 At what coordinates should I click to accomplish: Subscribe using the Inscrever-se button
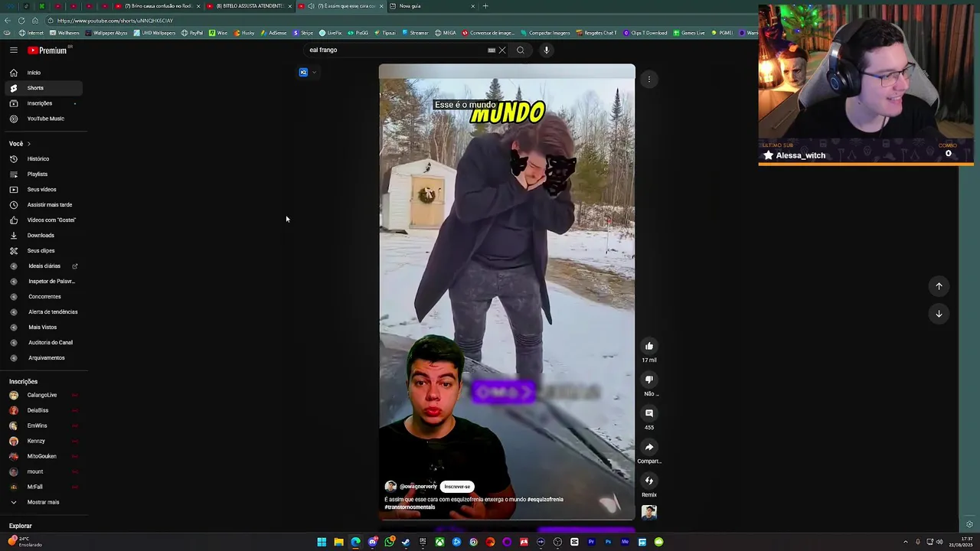coord(457,487)
